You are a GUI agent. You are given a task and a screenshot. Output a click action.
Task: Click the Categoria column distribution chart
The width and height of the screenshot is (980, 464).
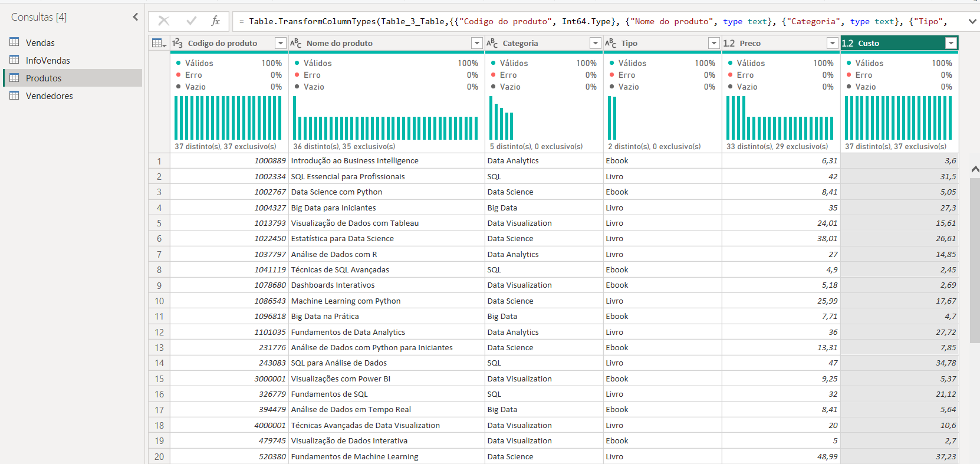(x=502, y=118)
